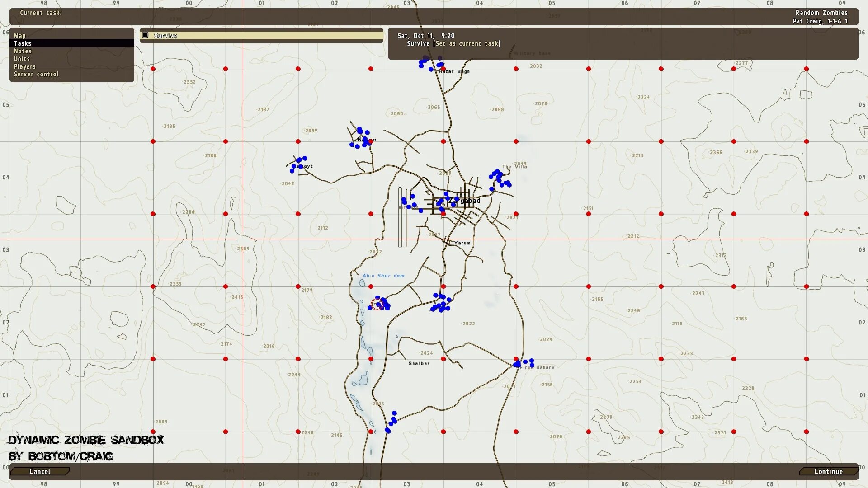The height and width of the screenshot is (488, 868).
Task: Click the elevation label 2366
Action: [716, 153]
